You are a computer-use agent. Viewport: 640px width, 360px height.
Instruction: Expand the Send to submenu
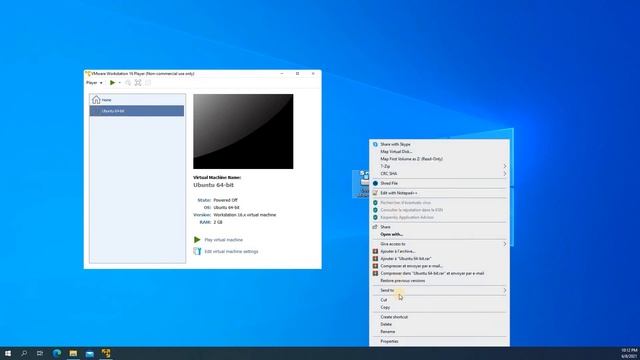click(439, 290)
